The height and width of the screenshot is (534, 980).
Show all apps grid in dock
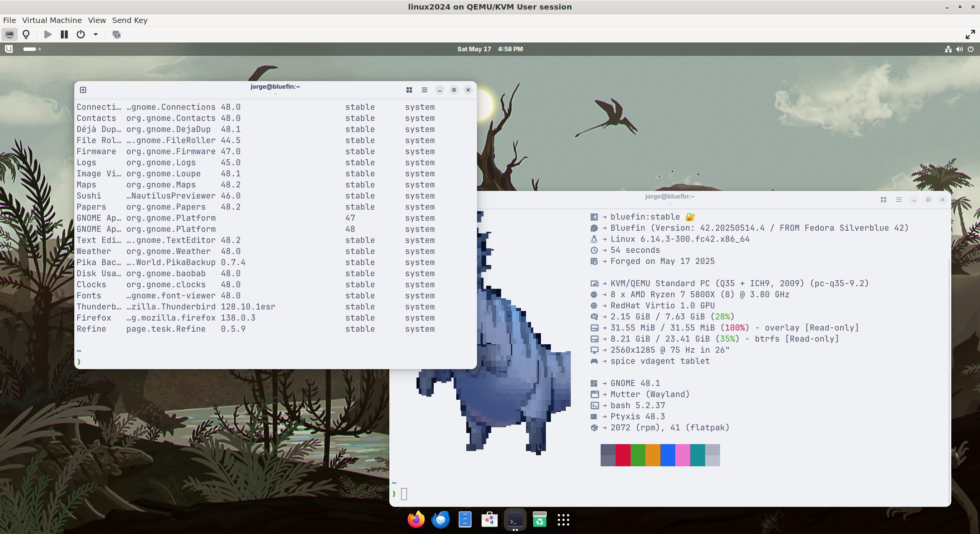pos(563,519)
